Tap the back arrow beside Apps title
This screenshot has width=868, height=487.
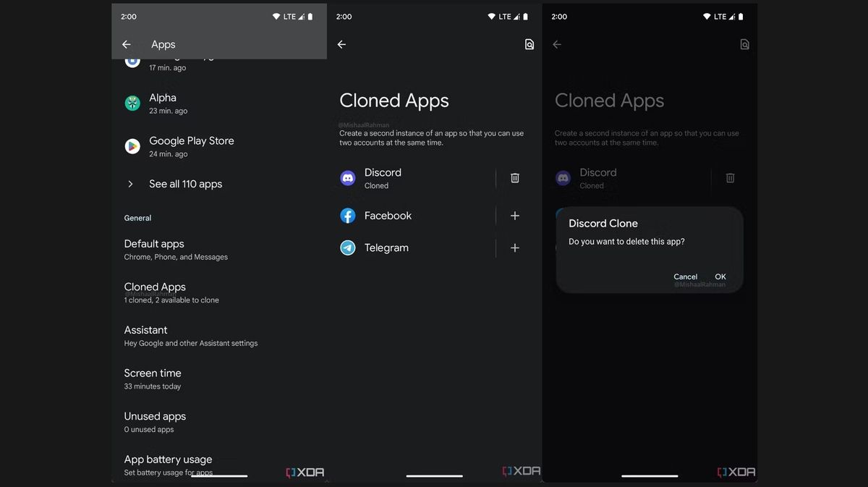[127, 44]
